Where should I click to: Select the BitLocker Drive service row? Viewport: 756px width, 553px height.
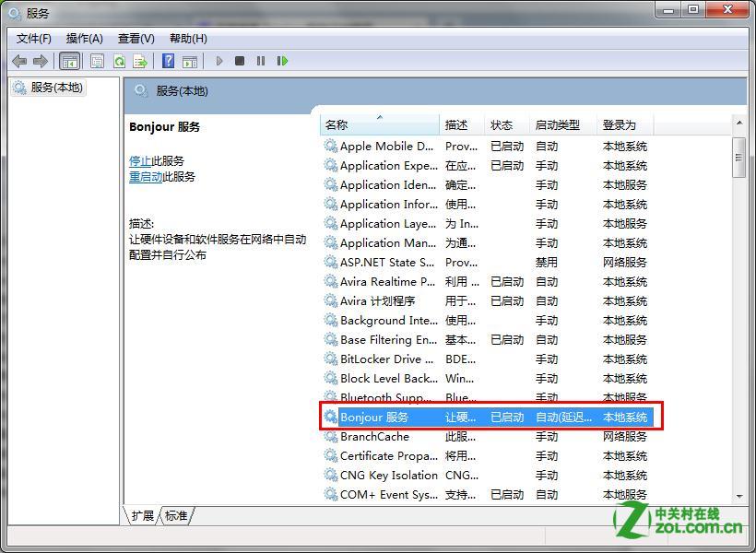(487, 359)
